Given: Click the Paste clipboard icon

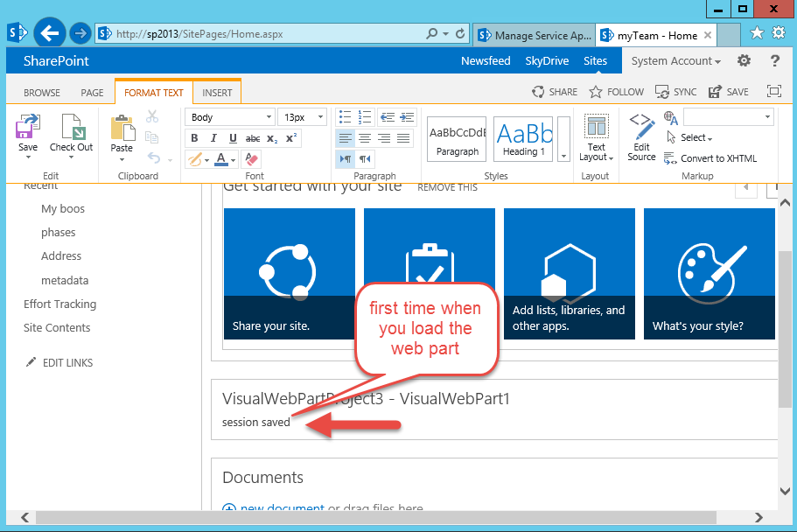Looking at the screenshot, I should click(x=122, y=128).
